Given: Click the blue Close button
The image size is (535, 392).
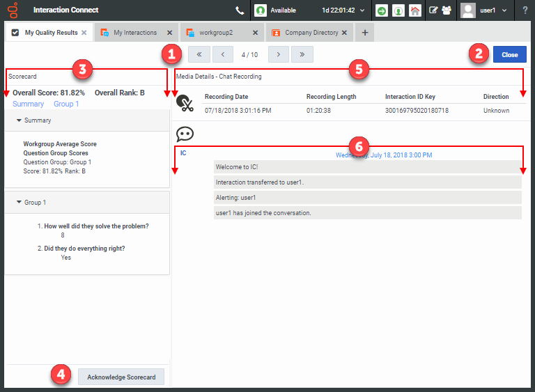Looking at the screenshot, I should (x=509, y=54).
